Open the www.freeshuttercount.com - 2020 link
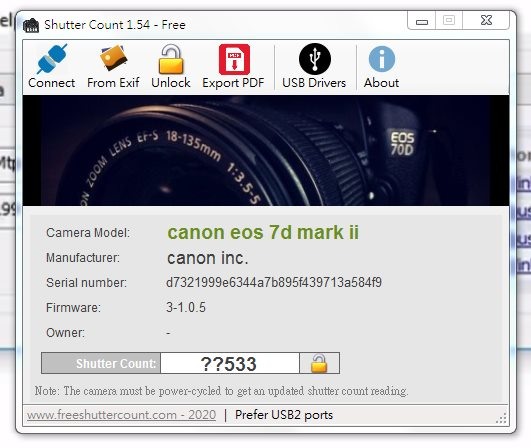This screenshot has width=531, height=448. 122,415
